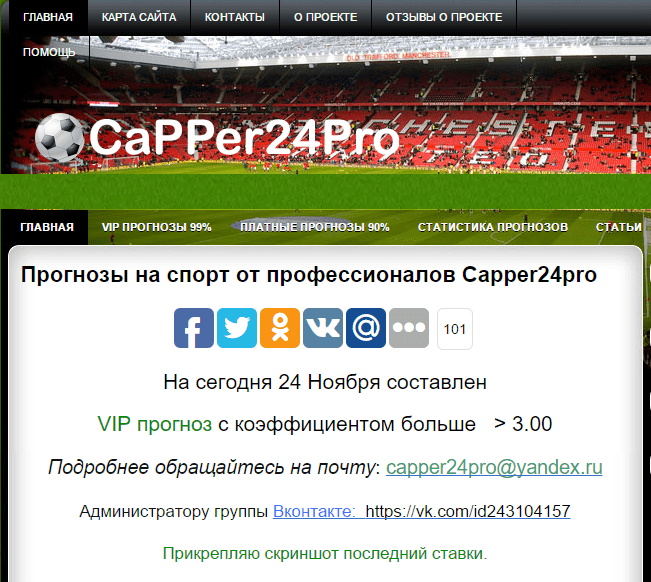Share via the VK icon

[x=323, y=328]
